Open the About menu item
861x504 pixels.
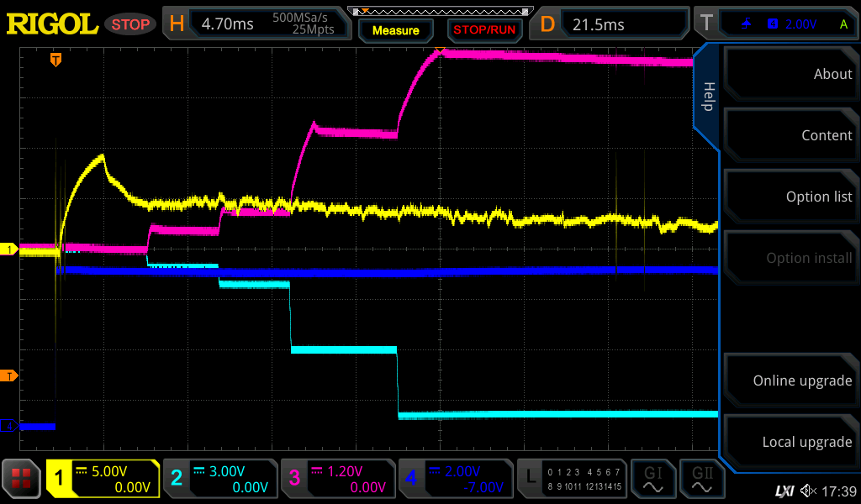pos(790,74)
